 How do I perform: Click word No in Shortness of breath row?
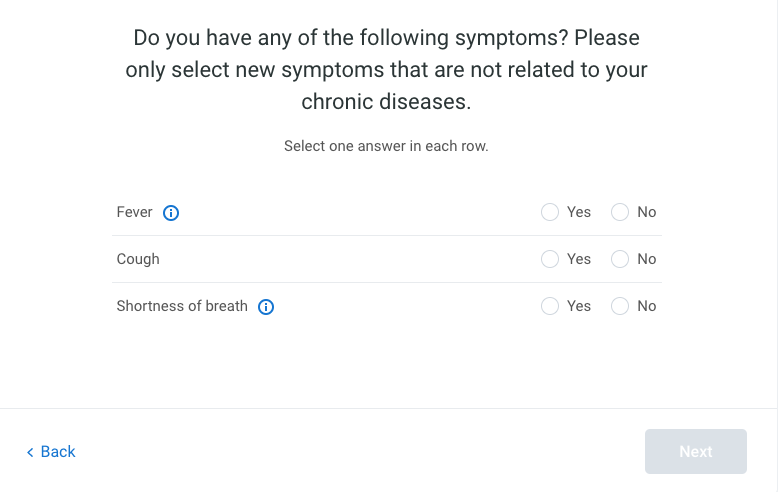647,306
